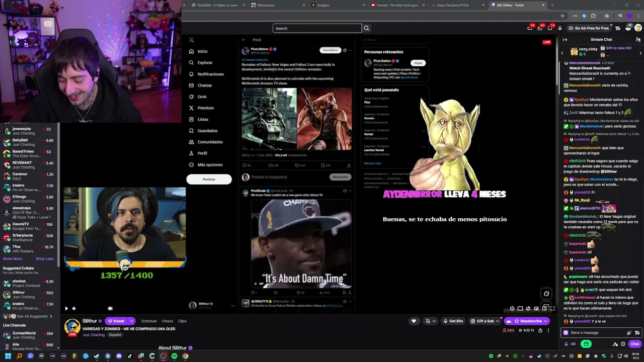The image size is (644, 362).
Task: Expand the Resubscribe dropdown
Action: tap(546, 321)
